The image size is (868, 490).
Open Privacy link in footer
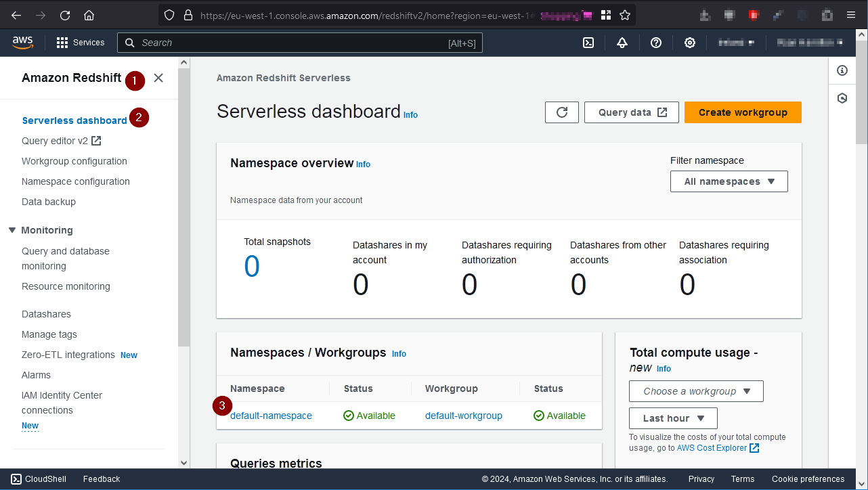(701, 479)
